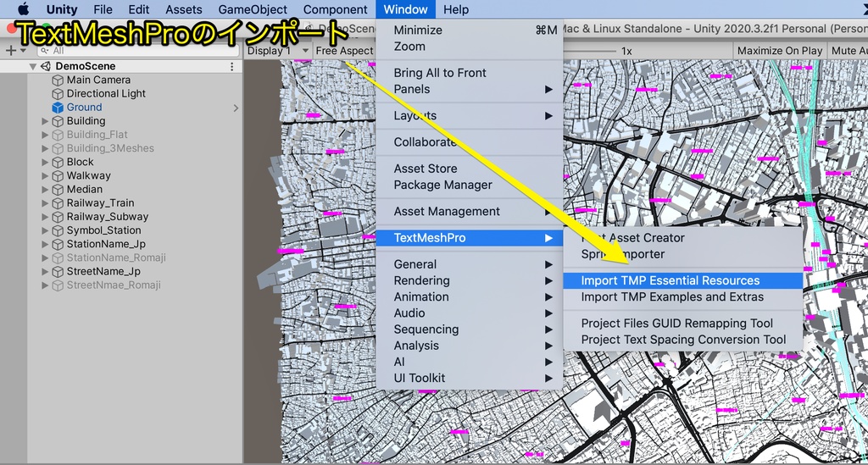Image resolution: width=868 pixels, height=465 pixels.
Task: Open the Edit menu
Action: pos(139,9)
